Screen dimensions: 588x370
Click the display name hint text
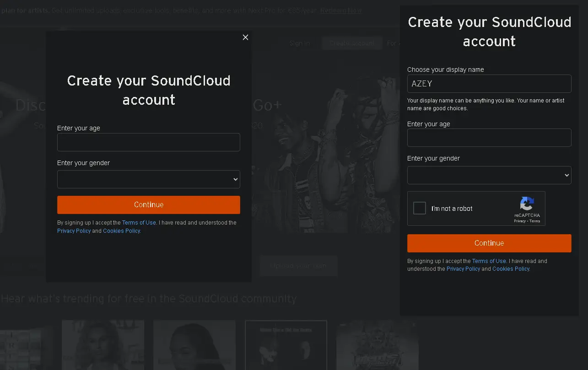486,104
